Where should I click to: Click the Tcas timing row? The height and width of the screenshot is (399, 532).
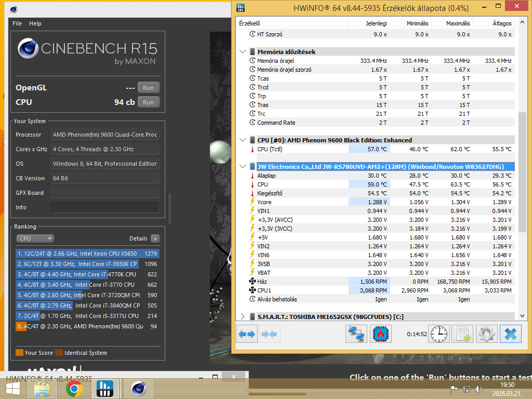tap(381, 78)
